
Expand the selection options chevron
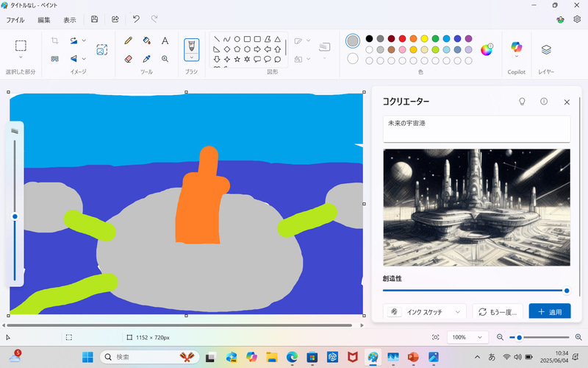(21, 57)
